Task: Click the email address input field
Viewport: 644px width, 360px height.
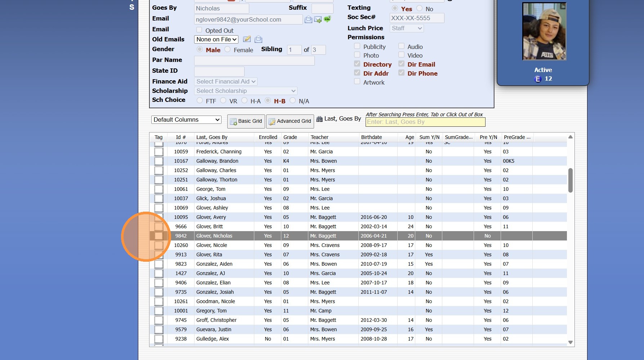Action: click(x=249, y=19)
